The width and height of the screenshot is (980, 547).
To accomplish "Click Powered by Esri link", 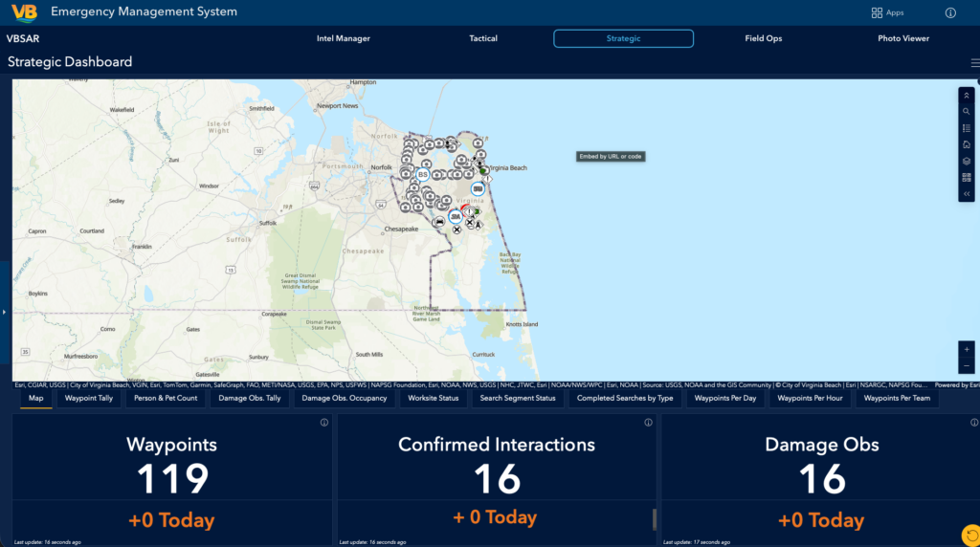I will pos(957,385).
